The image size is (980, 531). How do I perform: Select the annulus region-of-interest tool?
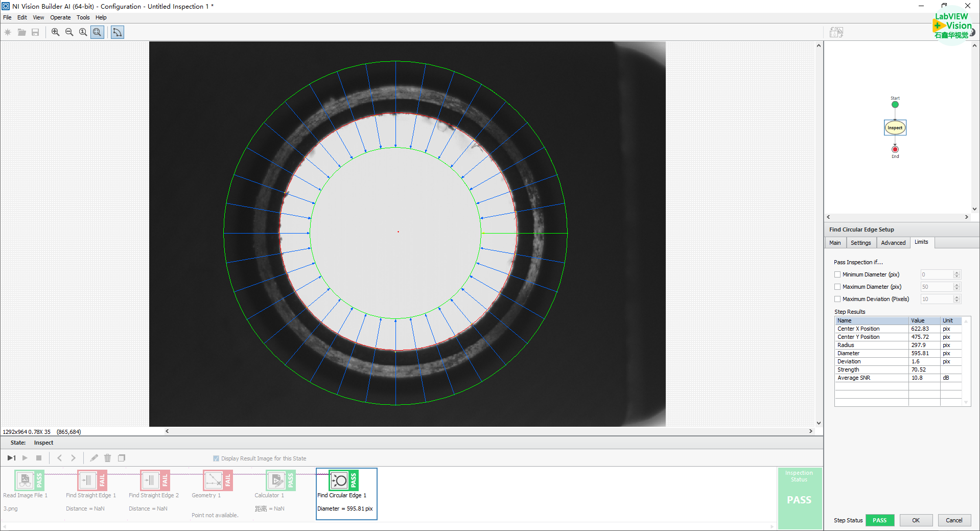pyautogui.click(x=118, y=32)
